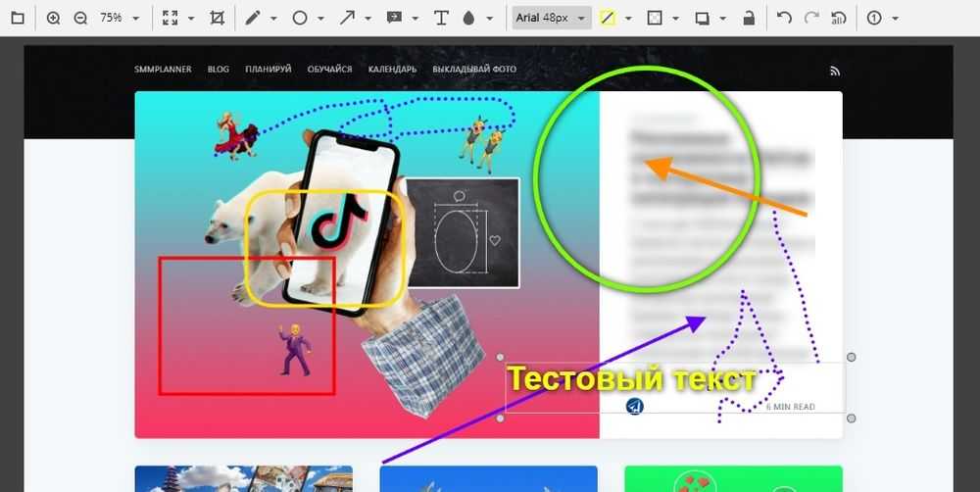Click the undo arrow icon
The width and height of the screenshot is (980, 492).
pyautogui.click(x=783, y=18)
